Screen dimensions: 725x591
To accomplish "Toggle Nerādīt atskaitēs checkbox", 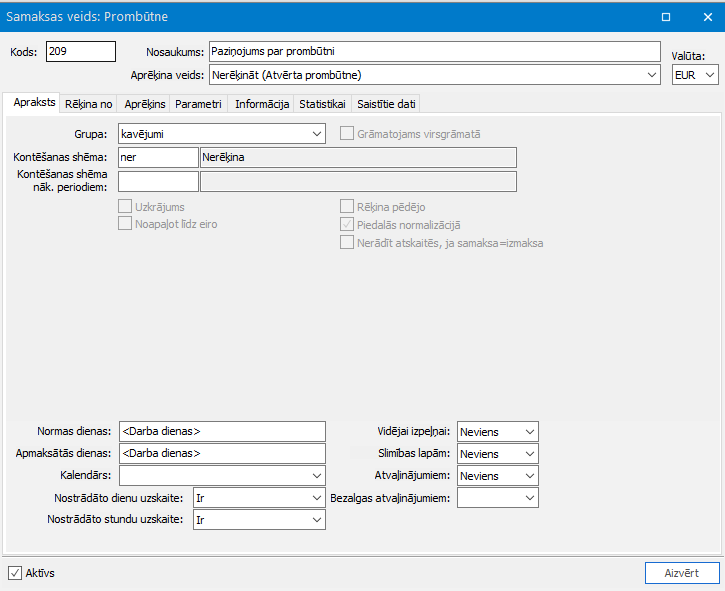I will pos(347,242).
